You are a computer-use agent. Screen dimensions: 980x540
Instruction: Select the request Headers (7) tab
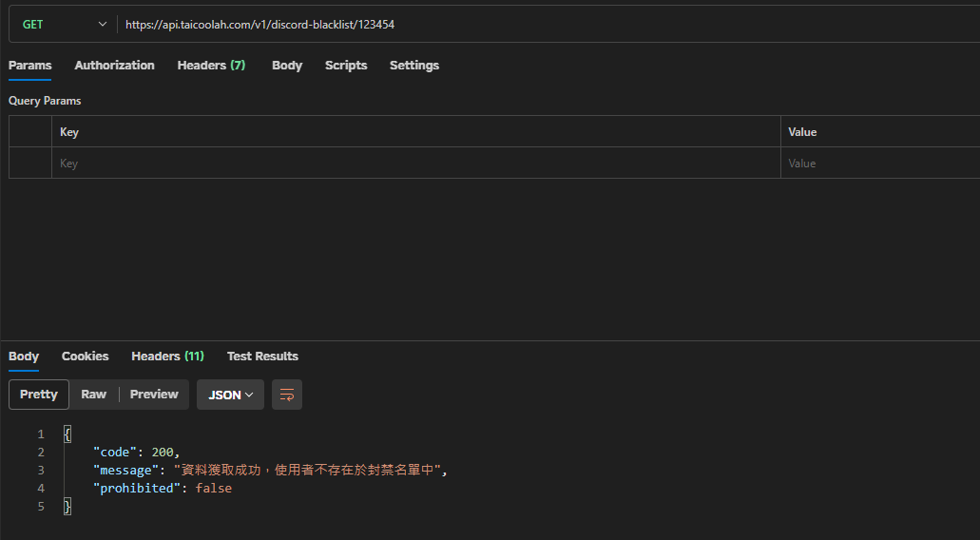click(x=211, y=66)
